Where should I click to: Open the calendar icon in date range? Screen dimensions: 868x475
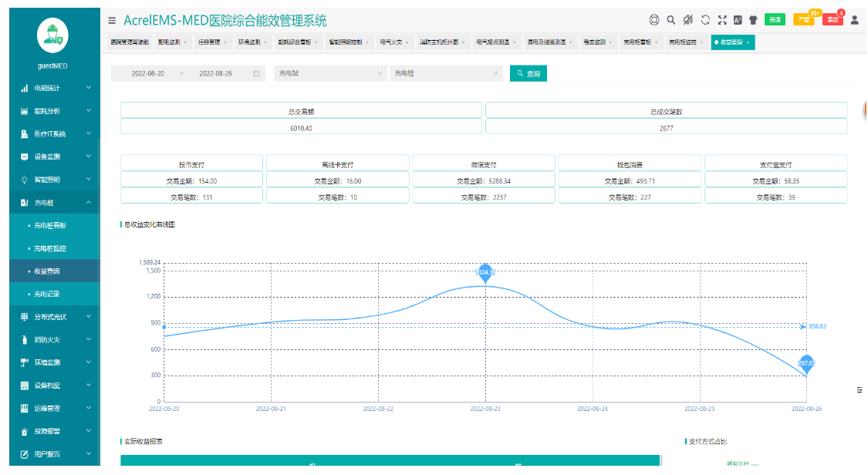coord(256,74)
